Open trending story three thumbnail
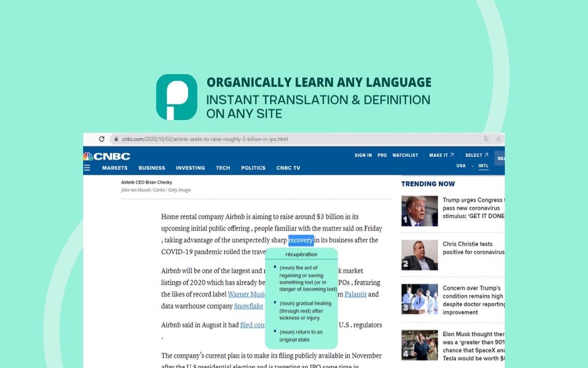588x368 pixels. (419, 299)
